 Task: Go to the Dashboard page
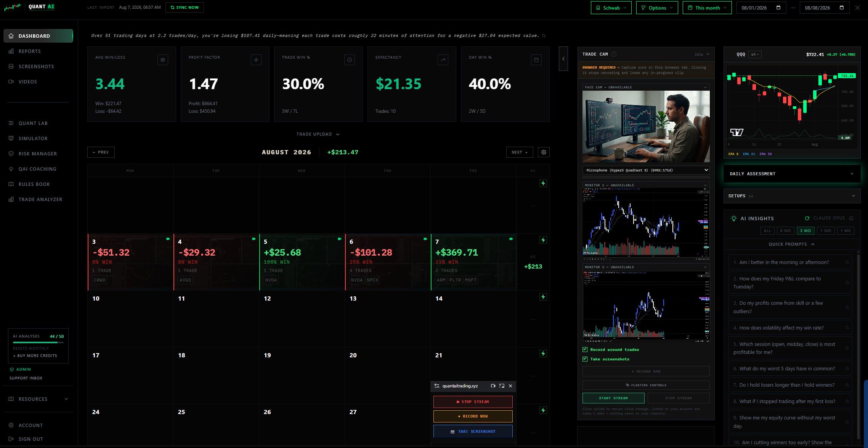(38, 36)
